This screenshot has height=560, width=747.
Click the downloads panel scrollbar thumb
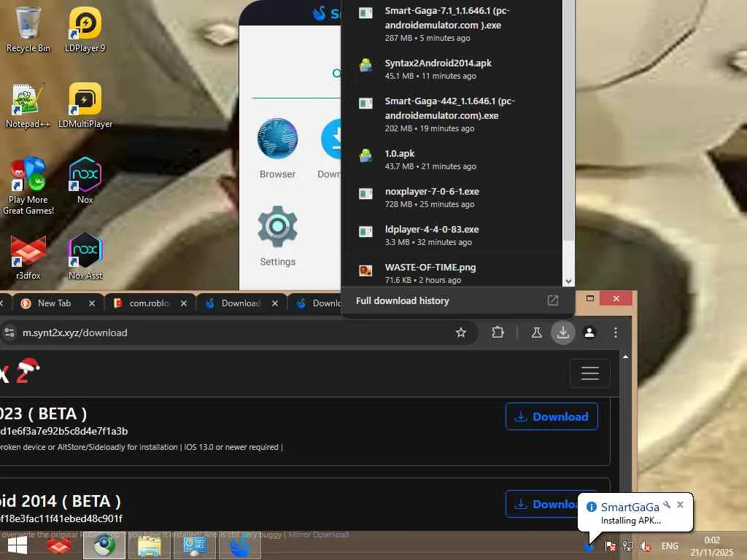click(568, 119)
